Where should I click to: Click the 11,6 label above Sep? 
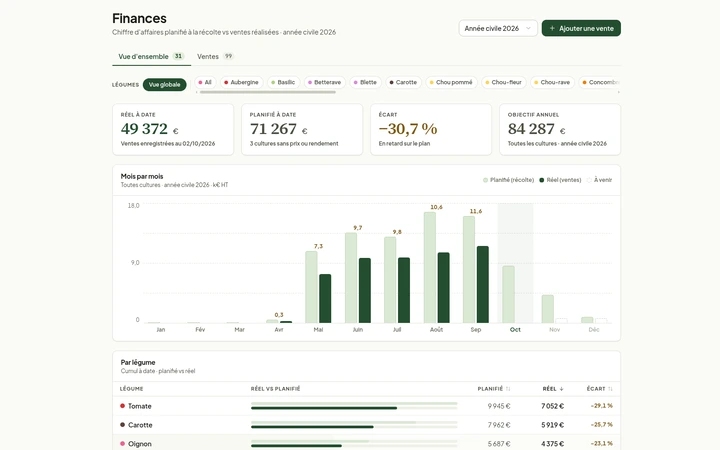point(476,211)
